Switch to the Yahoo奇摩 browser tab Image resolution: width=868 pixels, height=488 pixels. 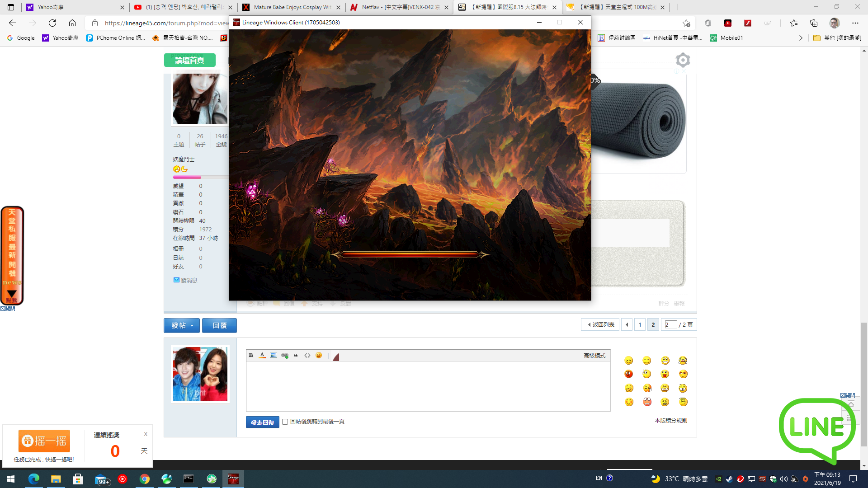[75, 7]
